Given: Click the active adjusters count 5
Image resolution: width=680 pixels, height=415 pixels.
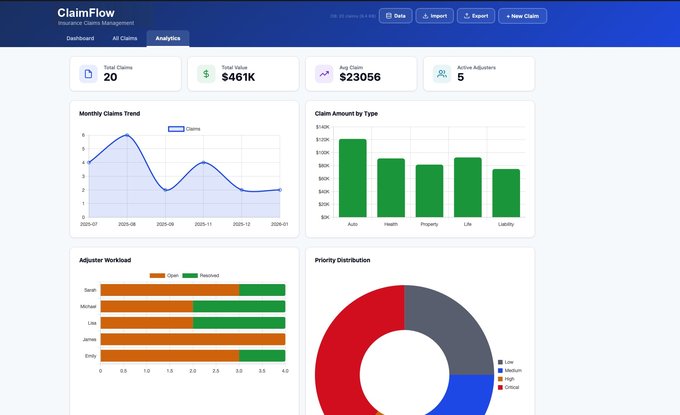Looking at the screenshot, I should click(461, 77).
